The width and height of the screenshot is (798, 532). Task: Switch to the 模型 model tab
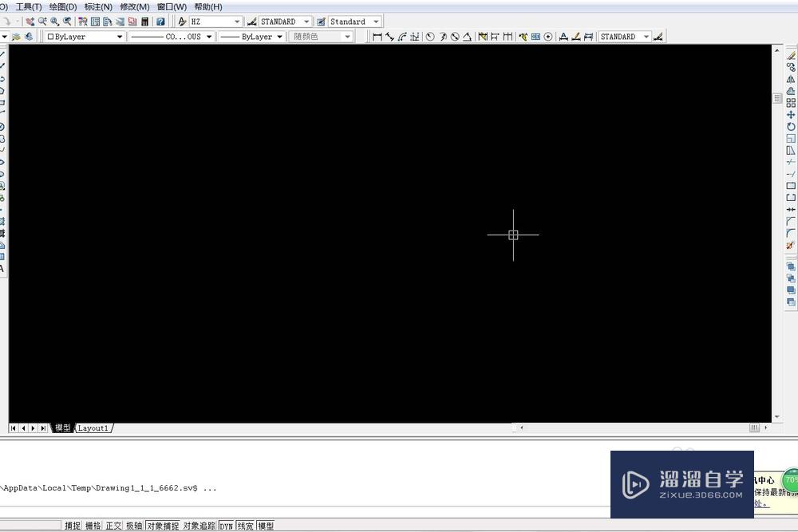(x=63, y=428)
